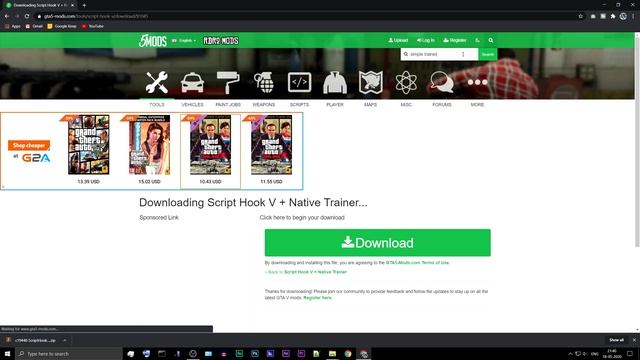
Task: Click the page vertical scrollbar
Action: pos(637,141)
